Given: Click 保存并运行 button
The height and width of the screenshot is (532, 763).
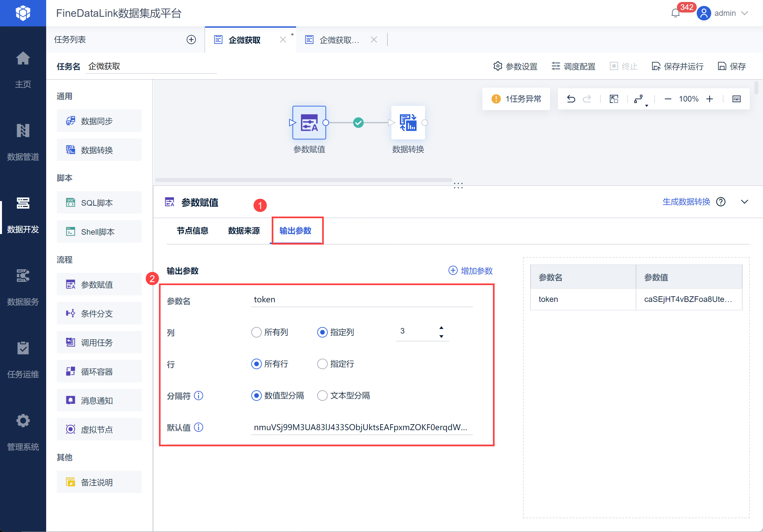Looking at the screenshot, I should click(x=677, y=67).
